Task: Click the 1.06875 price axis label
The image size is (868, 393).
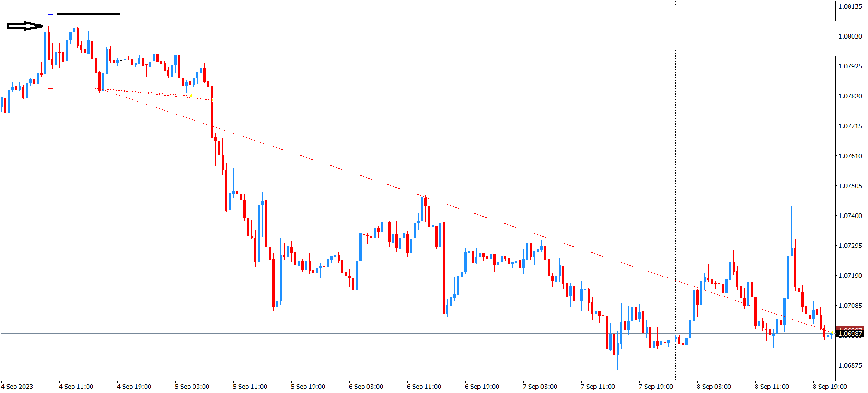Action: click(850, 365)
